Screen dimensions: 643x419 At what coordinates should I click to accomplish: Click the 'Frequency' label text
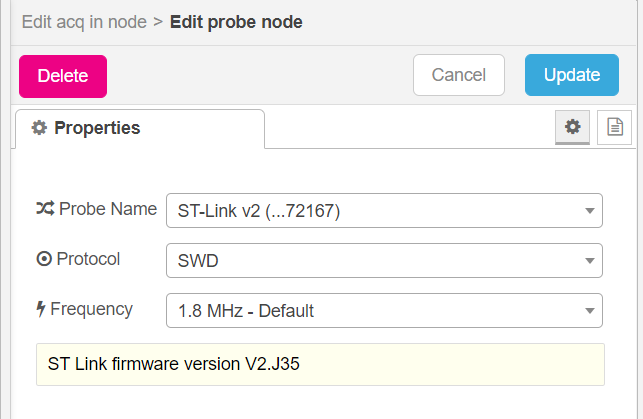click(91, 309)
